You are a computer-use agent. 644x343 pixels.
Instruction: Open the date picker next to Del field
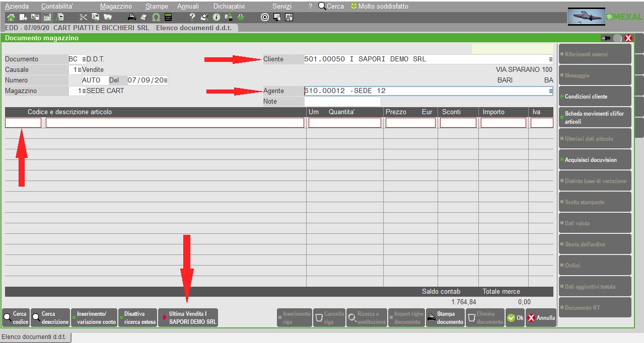pyautogui.click(x=166, y=80)
